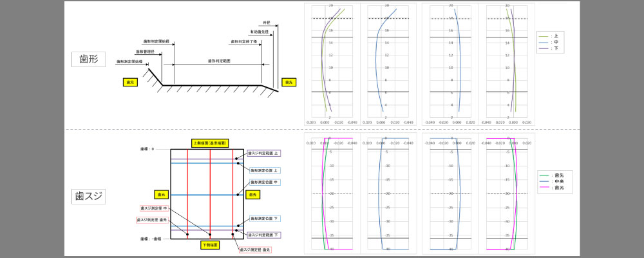Click the green 歯先 legend entry
644x258 pixels.
click(x=551, y=175)
